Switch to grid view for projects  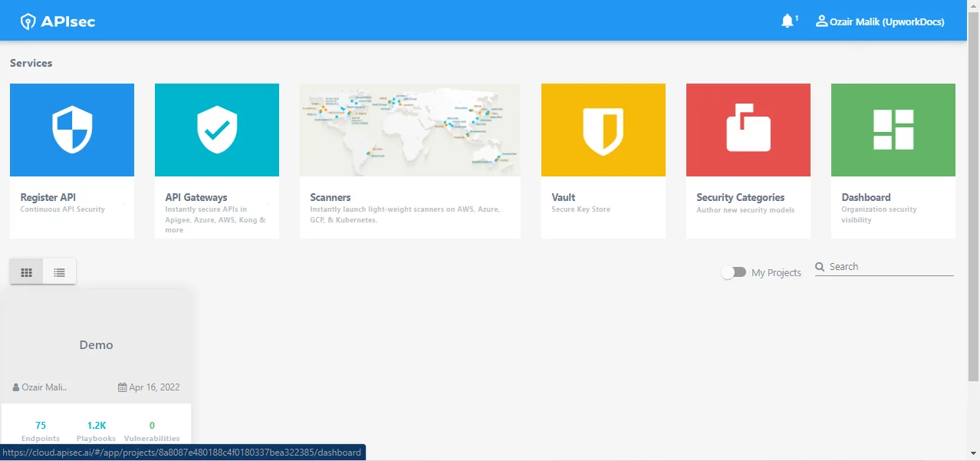tap(26, 271)
